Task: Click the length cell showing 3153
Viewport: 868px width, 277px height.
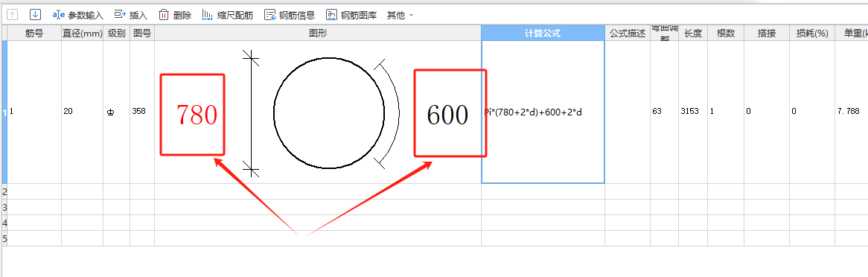Action: tap(693, 112)
